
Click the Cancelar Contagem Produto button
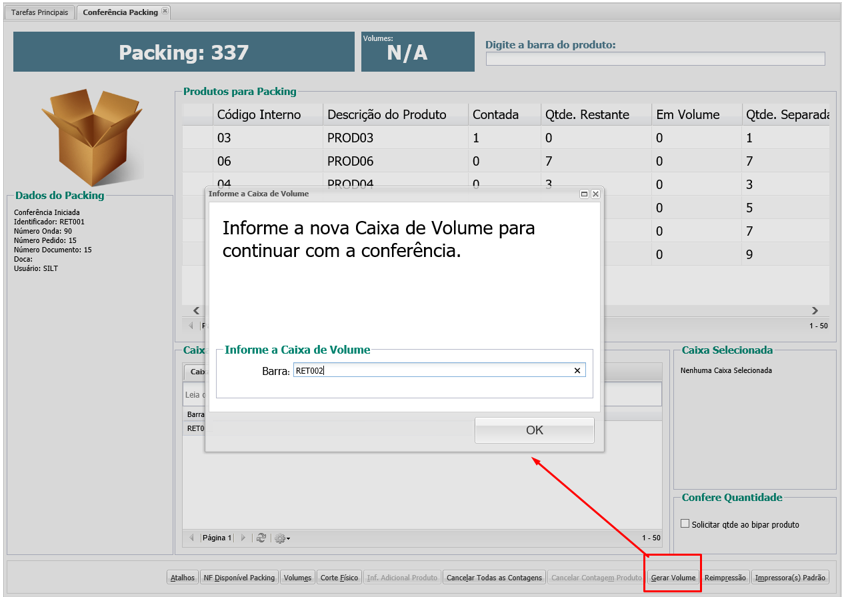pos(596,578)
